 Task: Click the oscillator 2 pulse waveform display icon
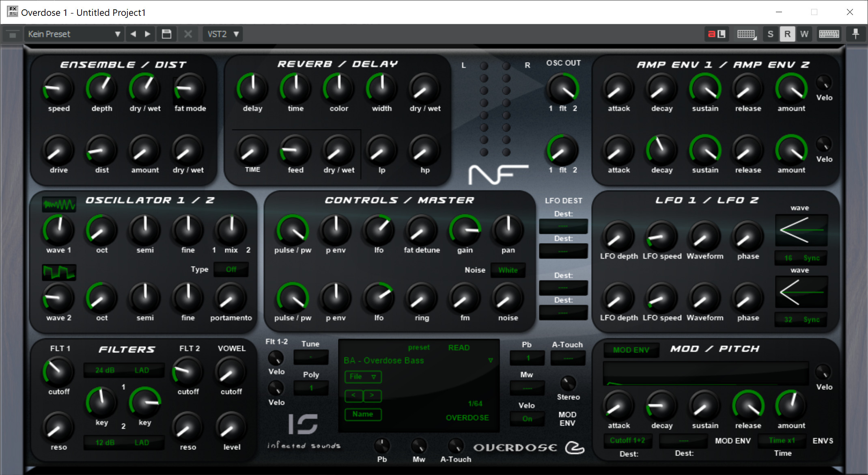pyautogui.click(x=59, y=272)
